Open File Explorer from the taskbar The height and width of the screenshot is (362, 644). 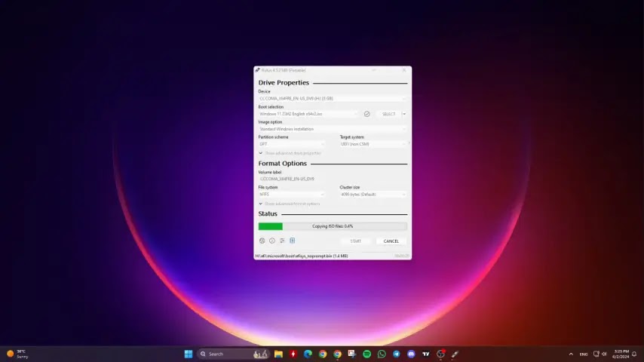[278, 354]
